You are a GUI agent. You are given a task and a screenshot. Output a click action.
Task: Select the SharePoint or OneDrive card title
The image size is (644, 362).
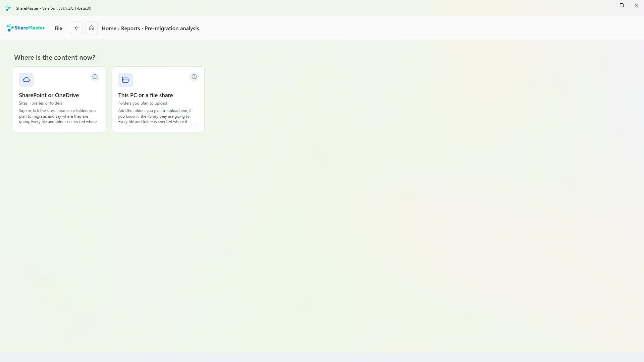(x=49, y=95)
